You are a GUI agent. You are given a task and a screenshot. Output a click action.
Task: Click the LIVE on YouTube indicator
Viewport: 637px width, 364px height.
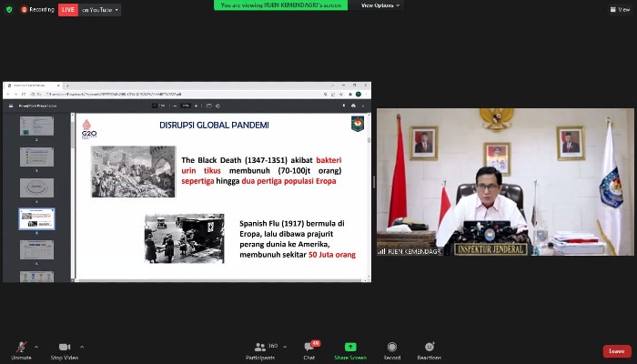[89, 9]
